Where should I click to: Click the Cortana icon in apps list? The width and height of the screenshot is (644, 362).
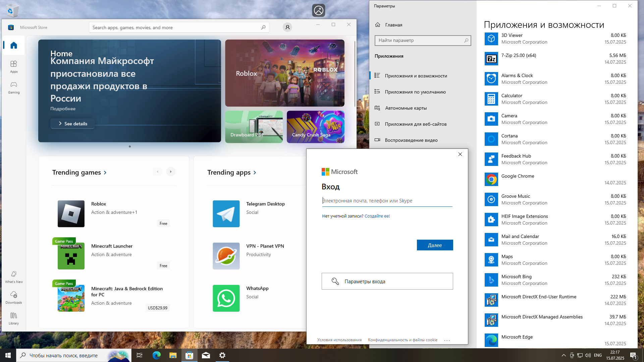491,139
